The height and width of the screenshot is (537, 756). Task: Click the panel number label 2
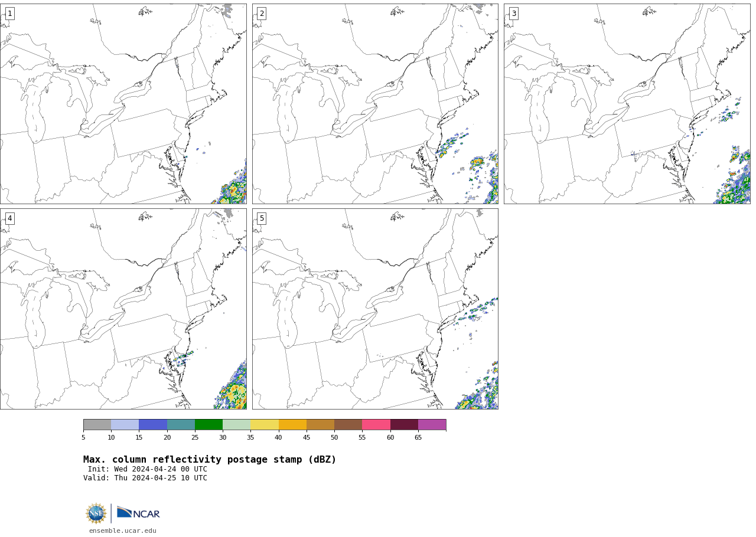point(262,14)
